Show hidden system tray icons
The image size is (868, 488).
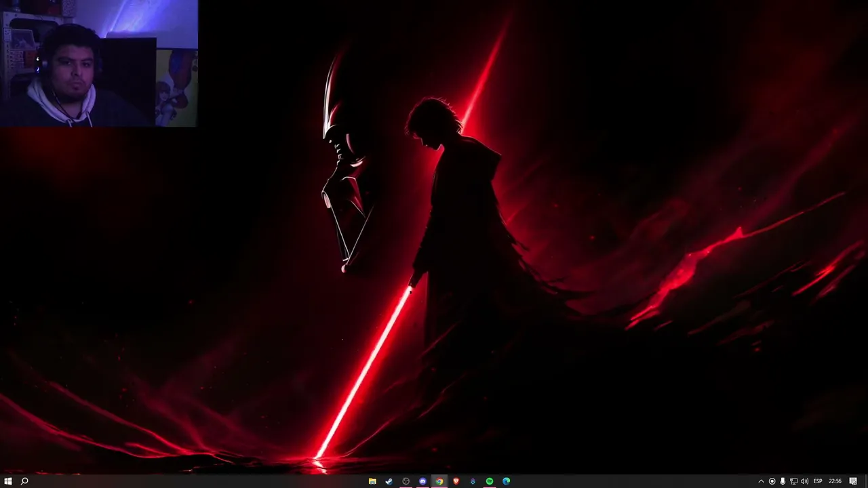click(x=761, y=481)
